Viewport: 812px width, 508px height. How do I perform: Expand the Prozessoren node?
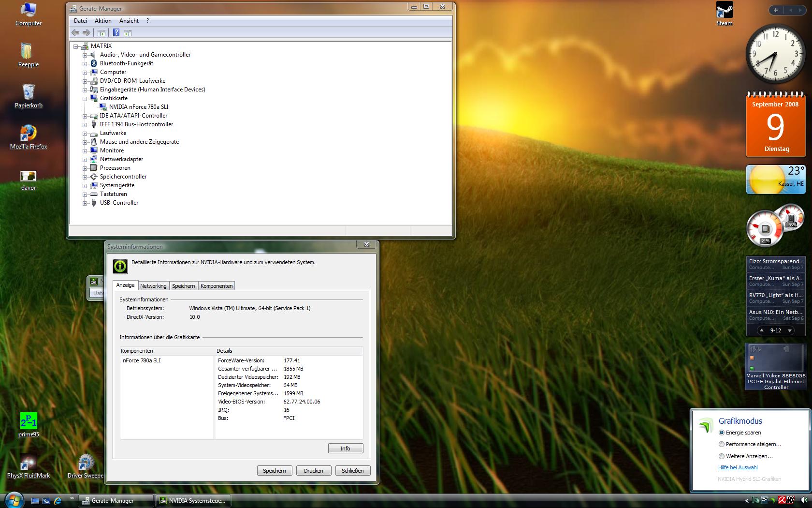point(85,168)
